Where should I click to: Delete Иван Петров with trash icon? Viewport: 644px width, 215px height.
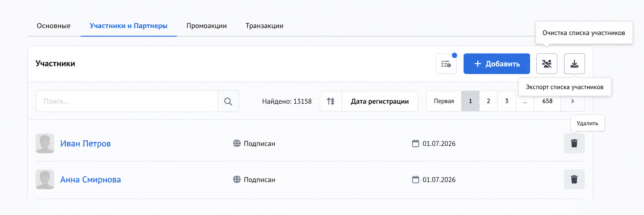click(x=574, y=143)
